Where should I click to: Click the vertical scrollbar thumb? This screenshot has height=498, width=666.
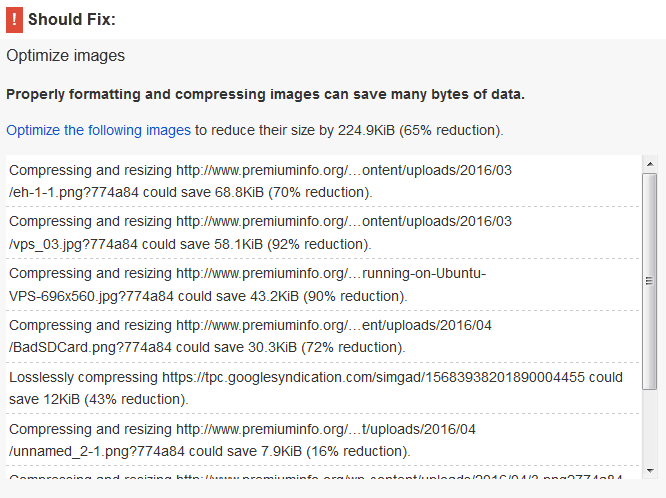pyautogui.click(x=649, y=281)
